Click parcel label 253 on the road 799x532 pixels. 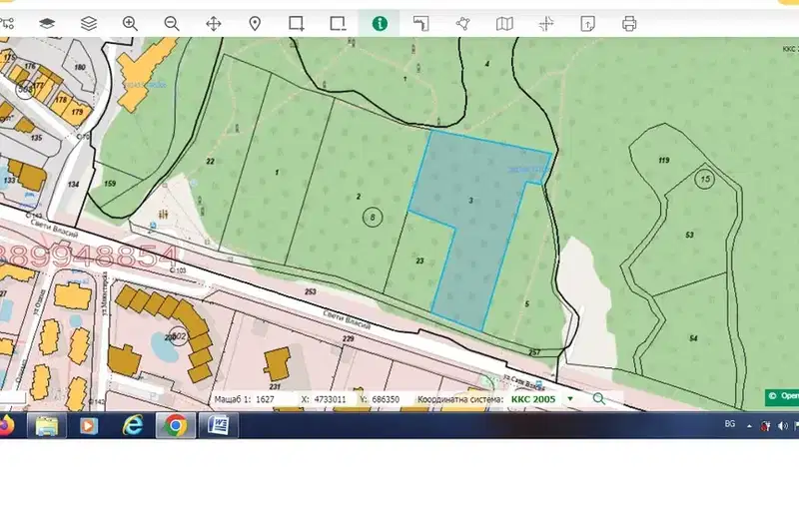tap(311, 292)
